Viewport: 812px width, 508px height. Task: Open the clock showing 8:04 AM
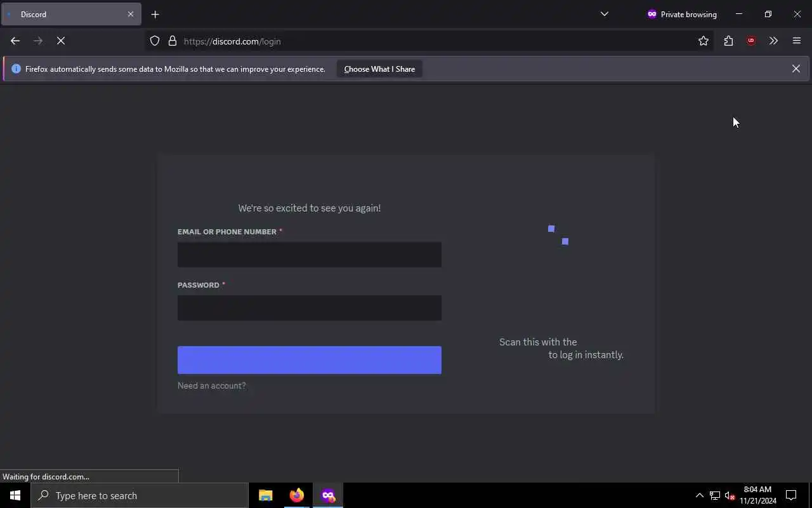758,495
